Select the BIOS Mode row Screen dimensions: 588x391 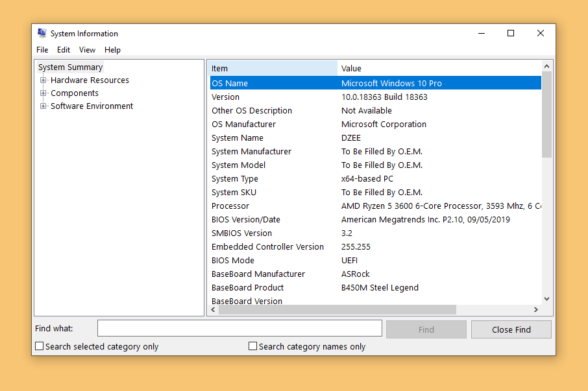point(375,260)
